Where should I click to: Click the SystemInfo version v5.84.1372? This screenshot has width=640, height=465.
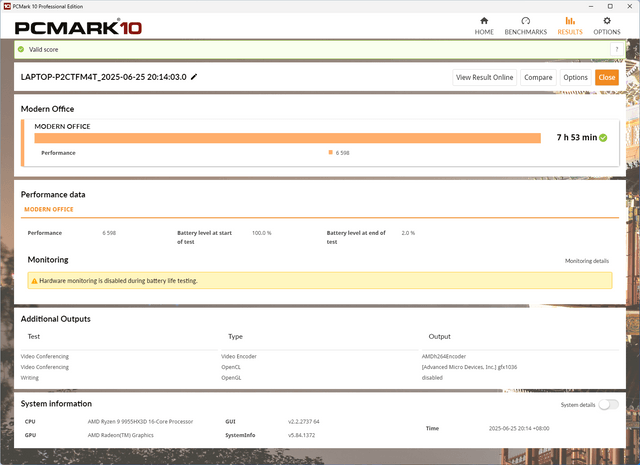(301, 435)
